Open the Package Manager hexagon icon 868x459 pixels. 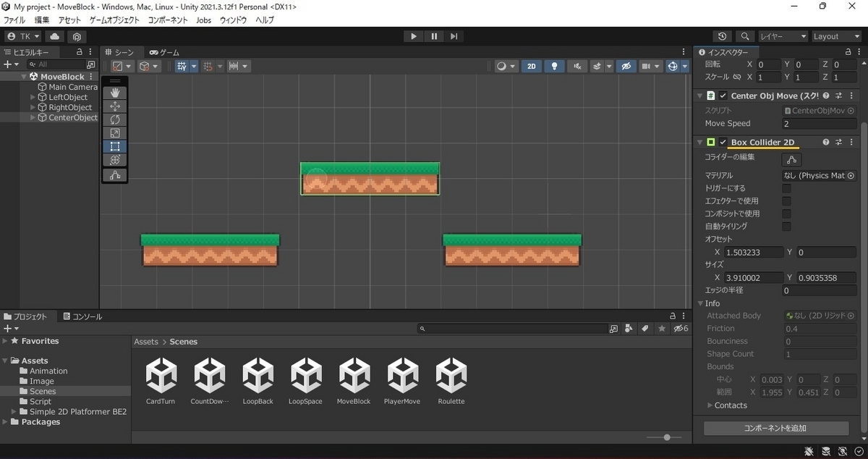pos(77,36)
